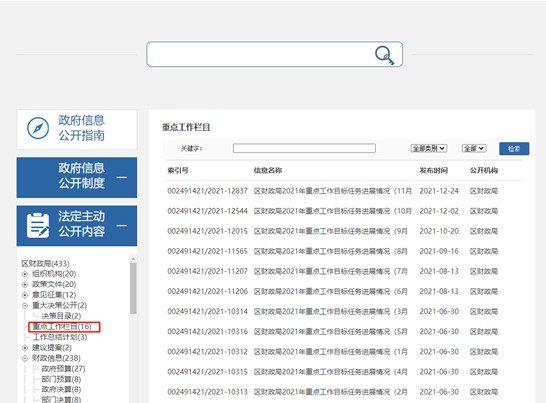
Task: Expand the 意见征集(12) tree node
Action: pos(25,295)
